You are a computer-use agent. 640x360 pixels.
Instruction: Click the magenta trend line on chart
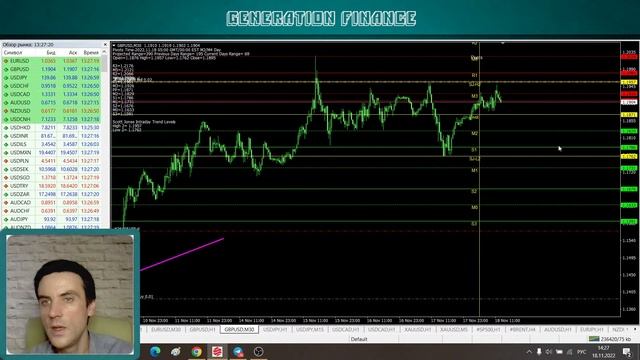(182, 254)
